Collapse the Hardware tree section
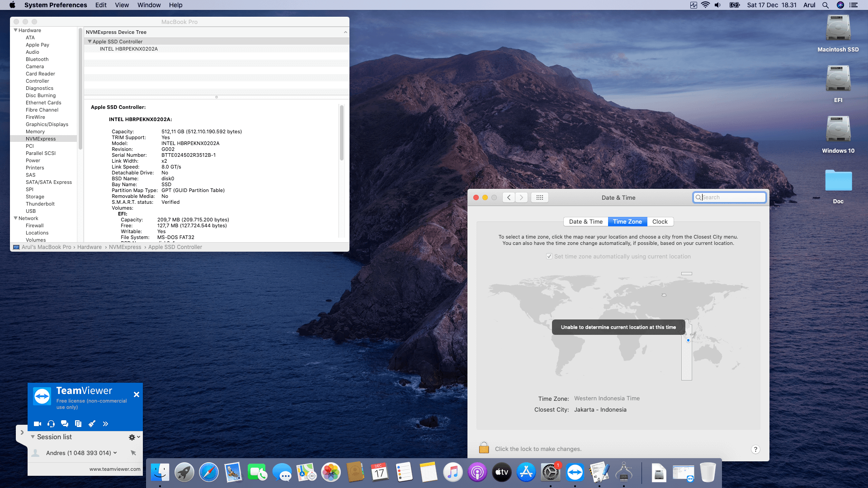The height and width of the screenshot is (488, 868). 16,30
